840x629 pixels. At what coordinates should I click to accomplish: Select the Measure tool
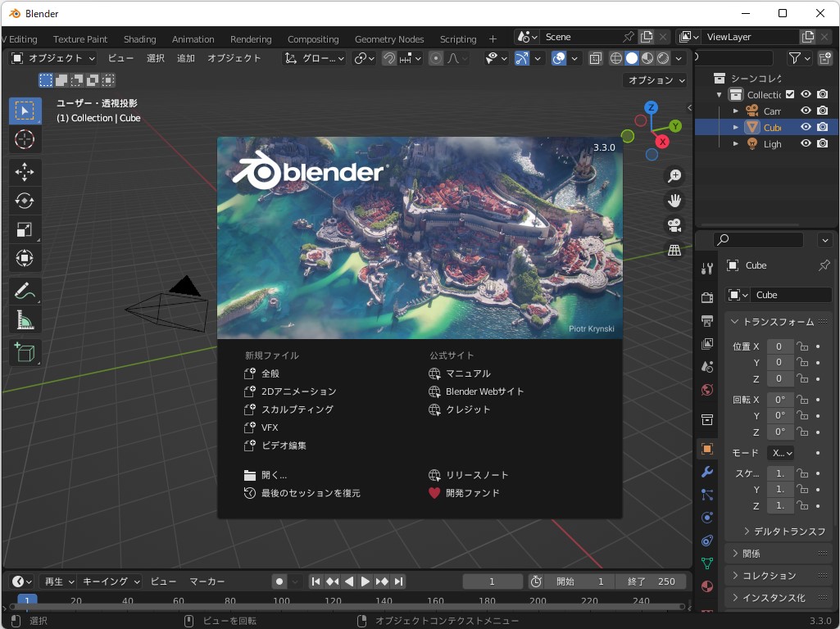[25, 321]
